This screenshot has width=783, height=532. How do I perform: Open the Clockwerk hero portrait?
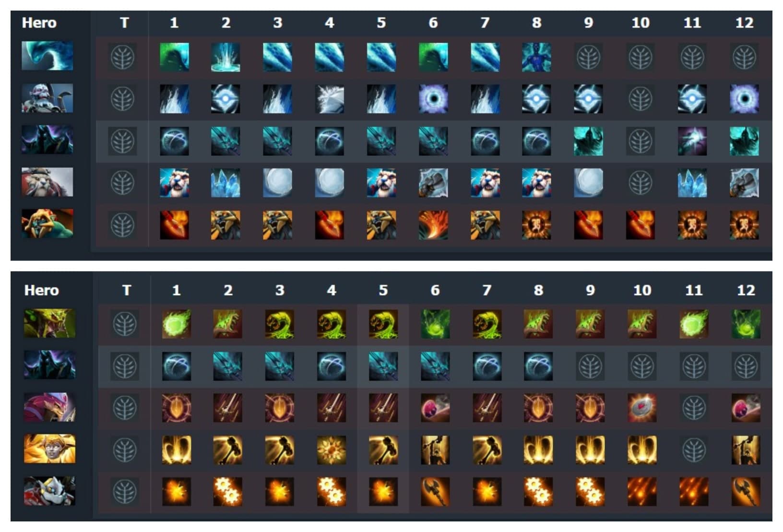pyautogui.click(x=50, y=490)
